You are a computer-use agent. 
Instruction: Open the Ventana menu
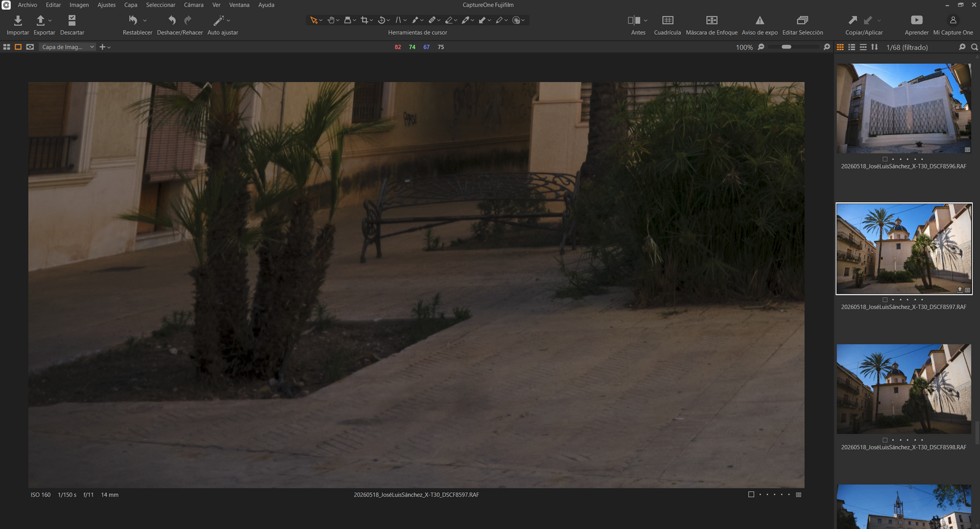239,5
